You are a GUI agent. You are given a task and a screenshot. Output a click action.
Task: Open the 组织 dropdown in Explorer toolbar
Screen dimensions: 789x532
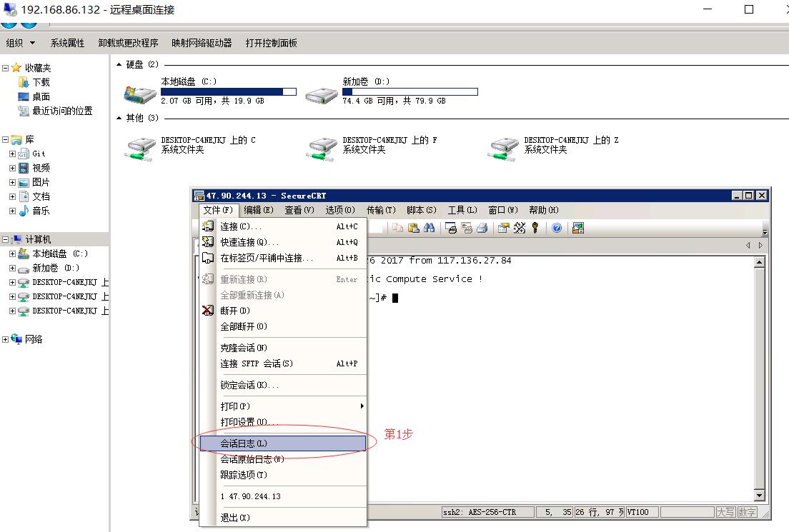tap(21, 44)
